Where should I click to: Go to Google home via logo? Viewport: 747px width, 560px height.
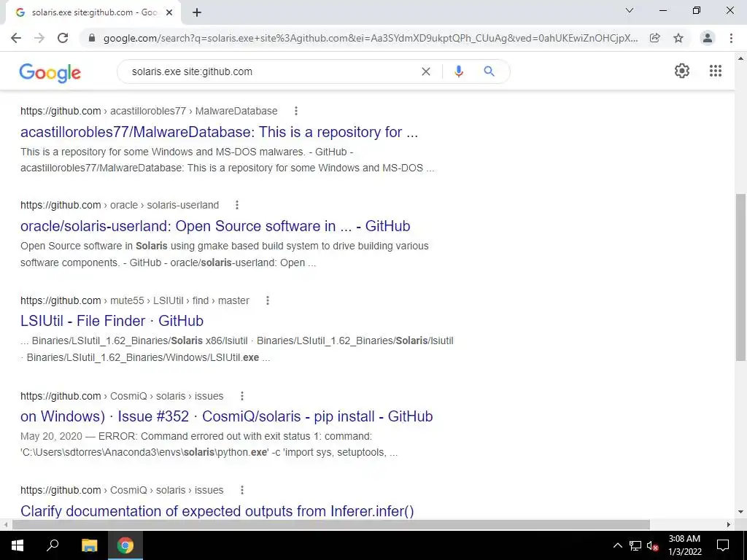(x=50, y=73)
